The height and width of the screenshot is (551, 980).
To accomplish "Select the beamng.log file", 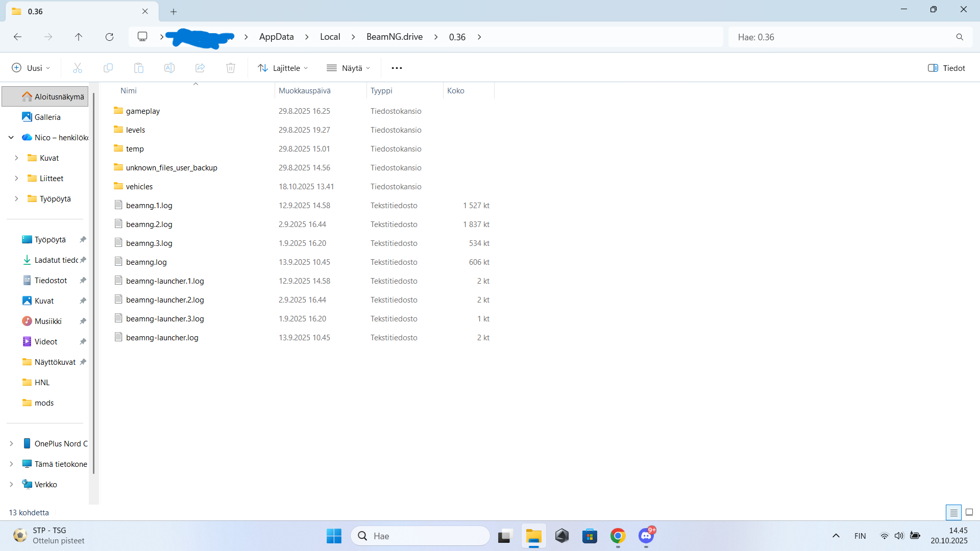I will pyautogui.click(x=146, y=262).
